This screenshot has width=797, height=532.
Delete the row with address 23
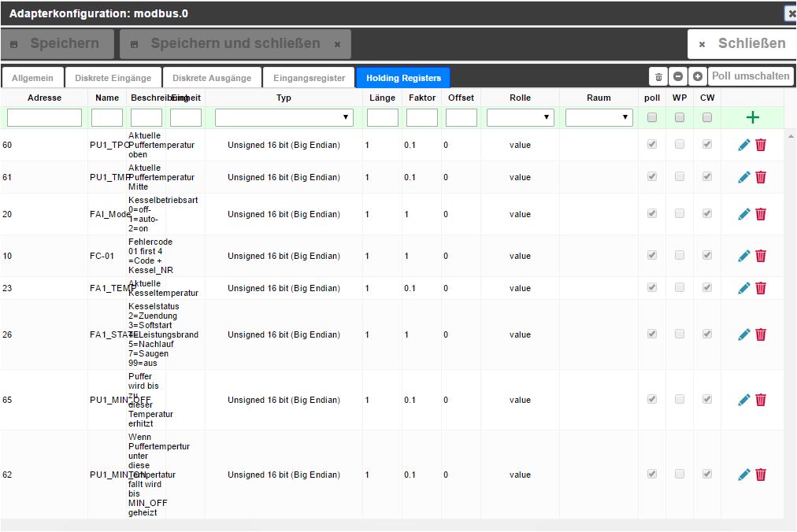coord(761,288)
